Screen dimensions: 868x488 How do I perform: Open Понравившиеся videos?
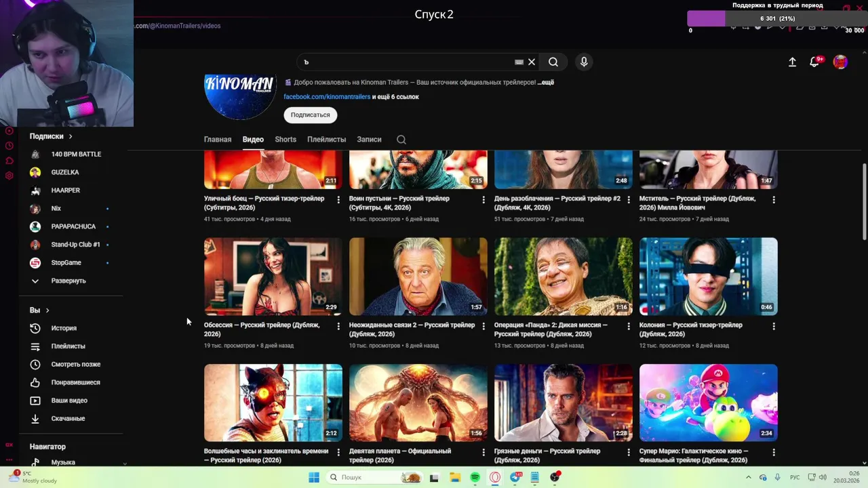pyautogui.click(x=75, y=382)
